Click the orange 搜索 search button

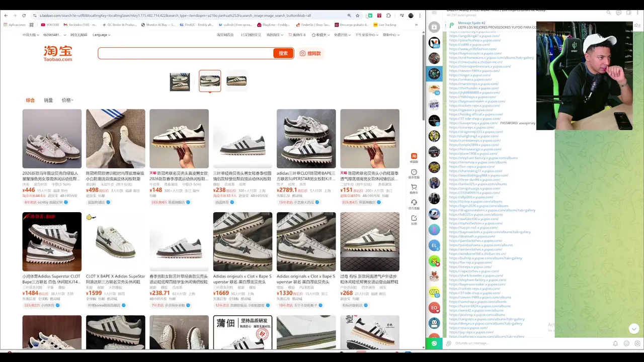point(283,53)
